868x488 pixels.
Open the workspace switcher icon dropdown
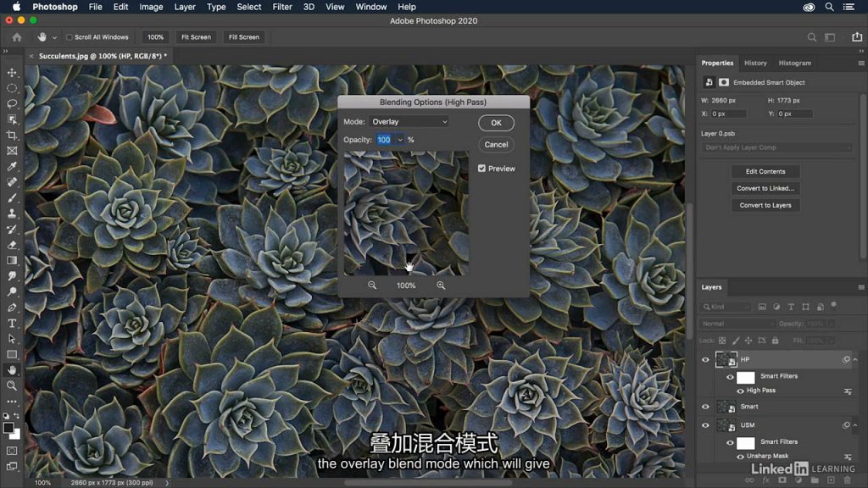tap(829, 37)
